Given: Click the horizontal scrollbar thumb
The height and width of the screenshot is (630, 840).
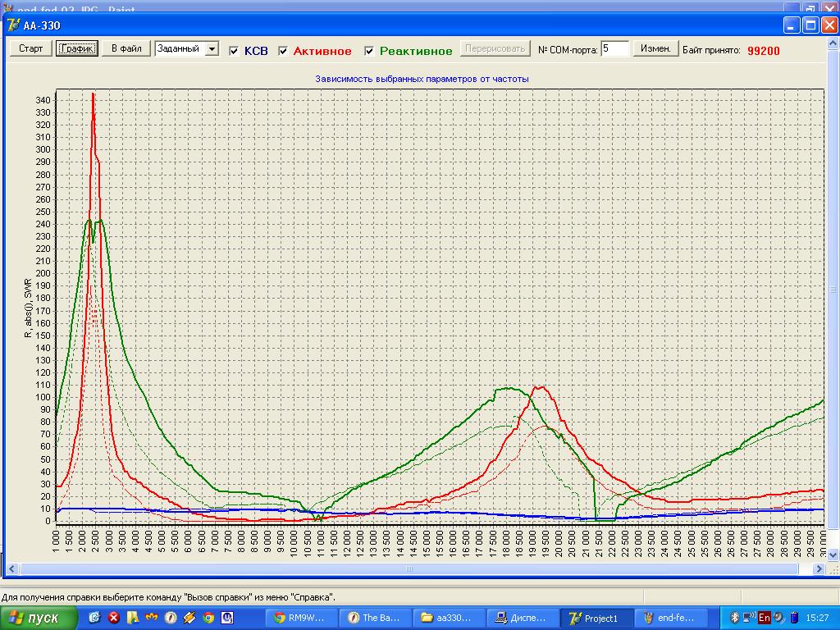Looking at the screenshot, I should (x=409, y=569).
